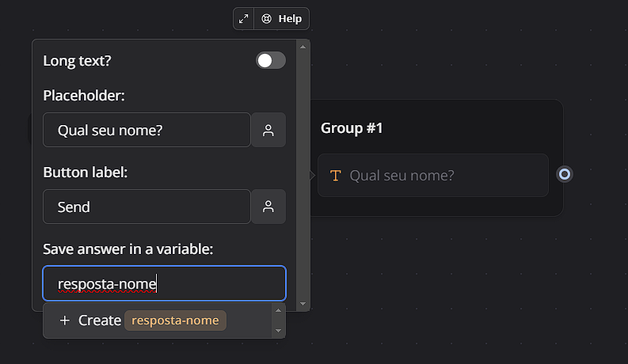
Task: Click the variable list's scroll down arrow
Action: [278, 332]
